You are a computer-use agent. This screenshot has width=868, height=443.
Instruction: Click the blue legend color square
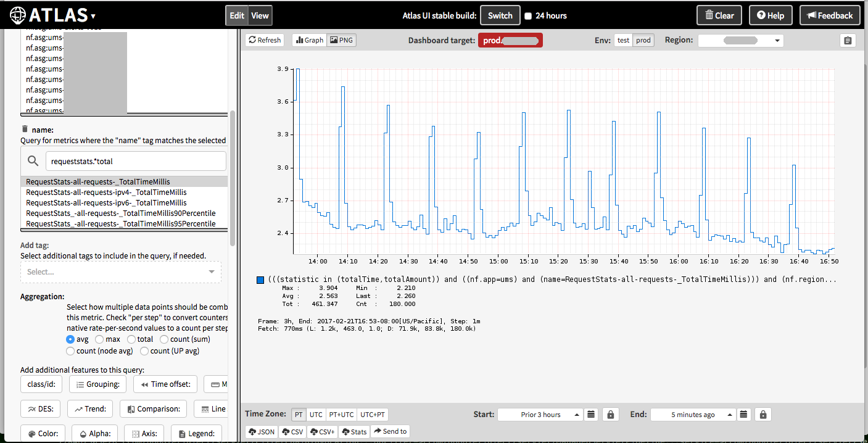[260, 279]
